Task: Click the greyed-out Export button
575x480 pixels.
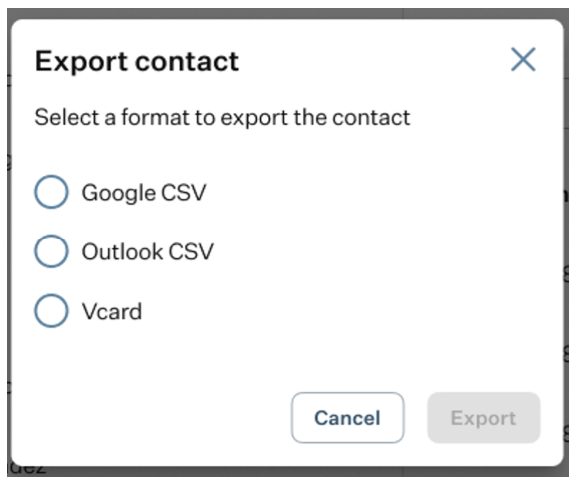Action: pos(484,418)
